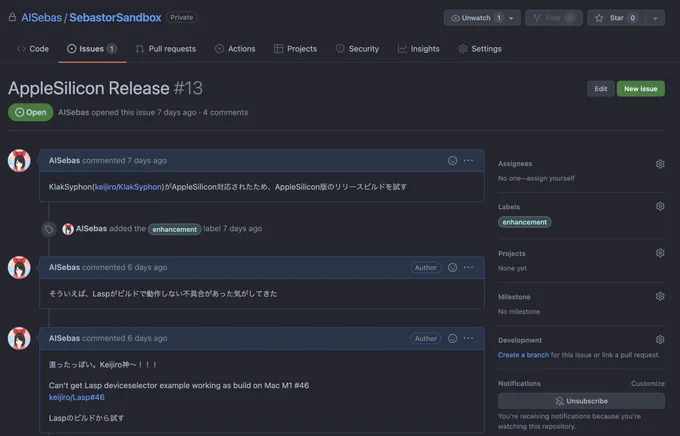Click the label tag icon in timeline
The image size is (680, 436).
49,229
